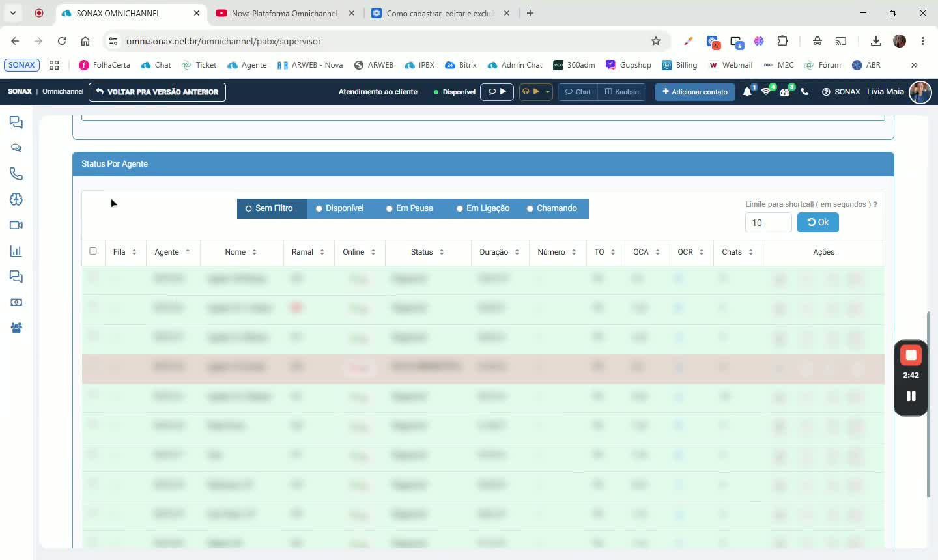
Task: Click Voltar pra versão anterior button
Action: (x=157, y=92)
